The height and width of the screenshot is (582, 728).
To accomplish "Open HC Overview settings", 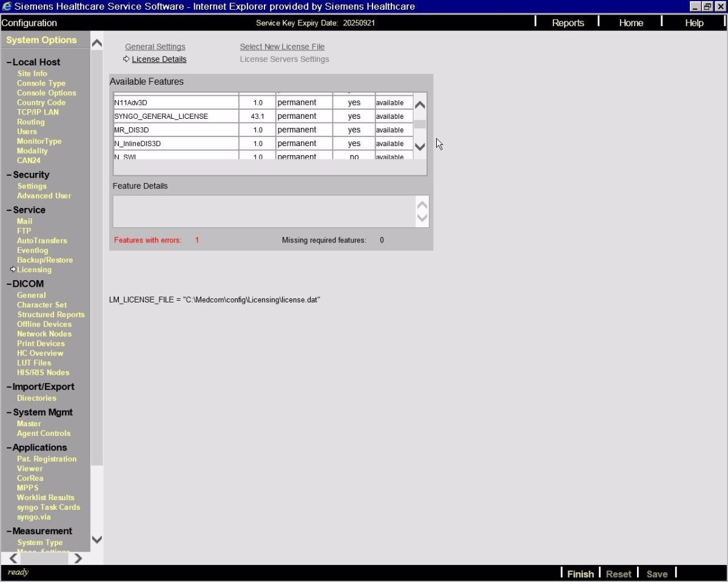I will 40,353.
